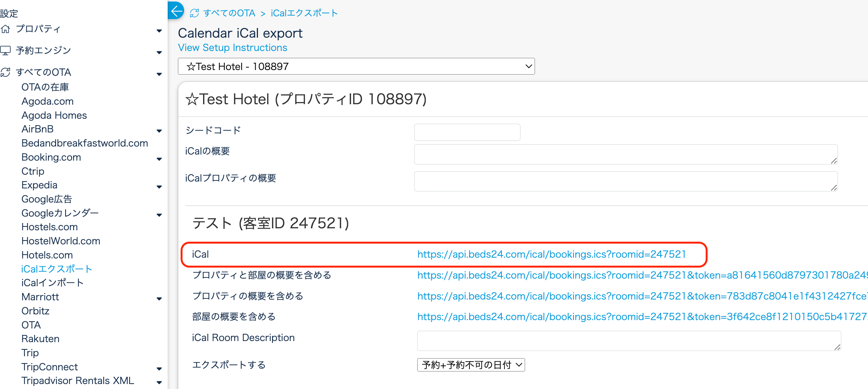Expand the AirBnB submenu arrow
The height and width of the screenshot is (389, 868).
[x=159, y=131]
